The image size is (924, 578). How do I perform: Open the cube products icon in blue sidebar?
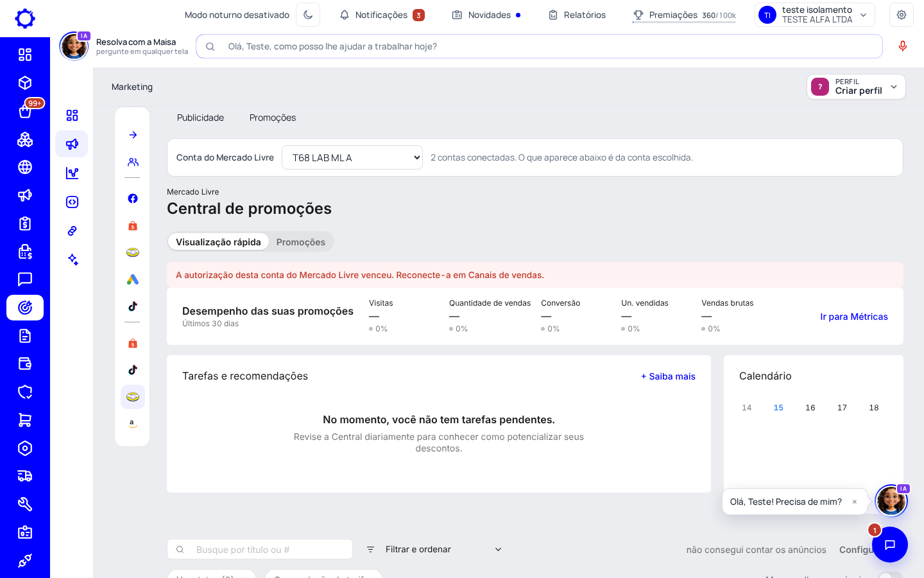(25, 83)
